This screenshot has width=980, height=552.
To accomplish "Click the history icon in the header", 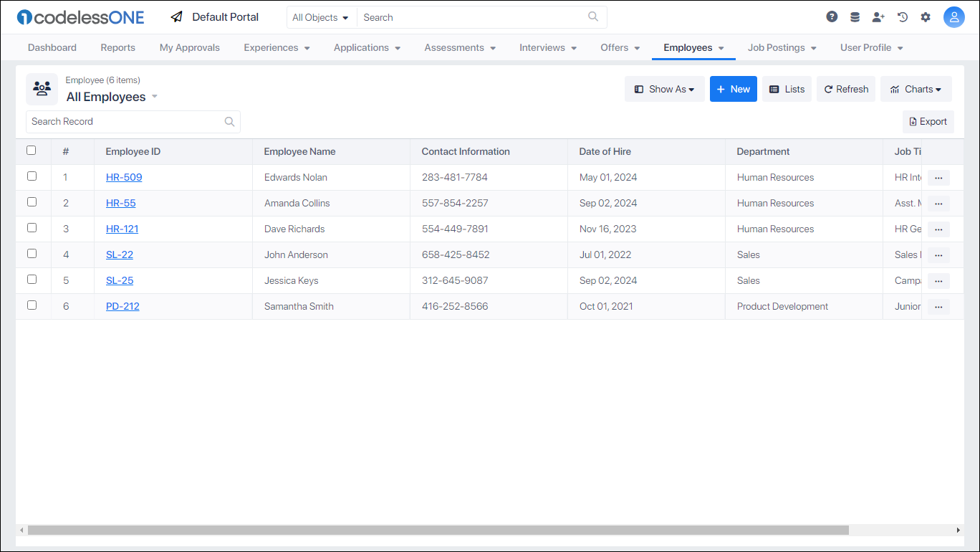I will click(x=902, y=16).
